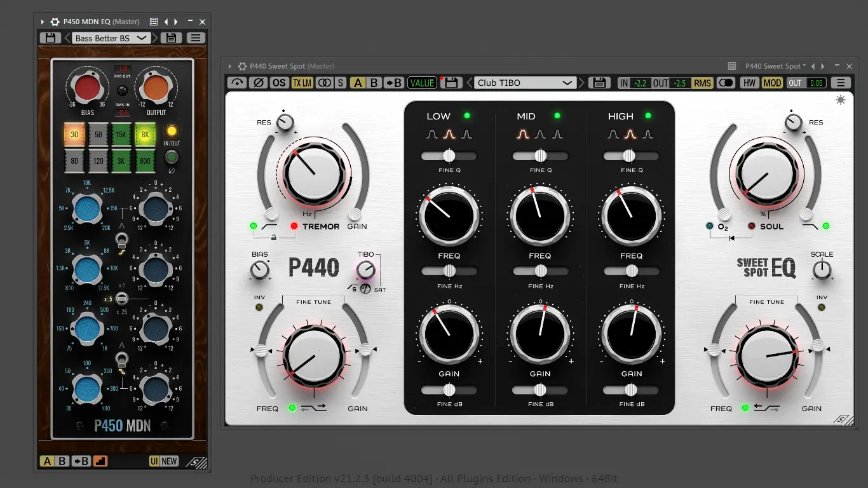The image size is (868, 488).
Task: Click the LOW band FINE Q slider
Action: pyautogui.click(x=449, y=156)
